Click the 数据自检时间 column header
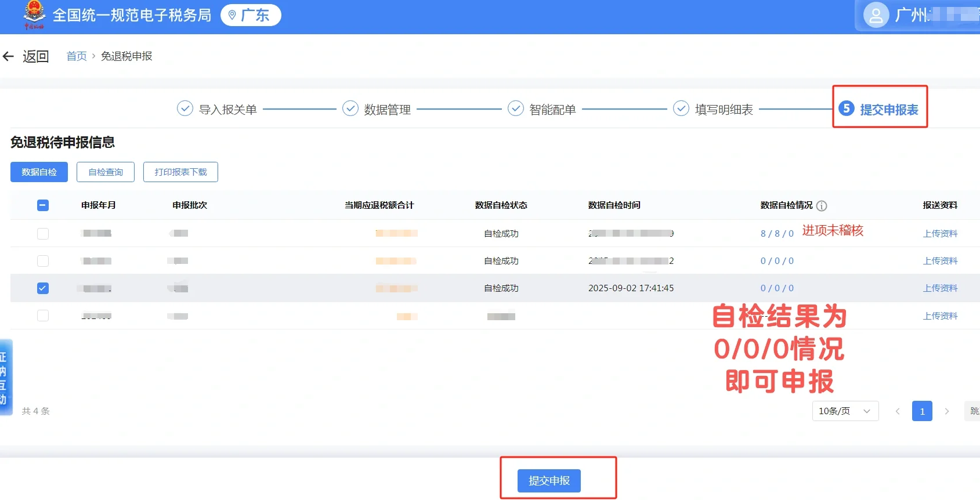The width and height of the screenshot is (980, 500). [x=614, y=205]
